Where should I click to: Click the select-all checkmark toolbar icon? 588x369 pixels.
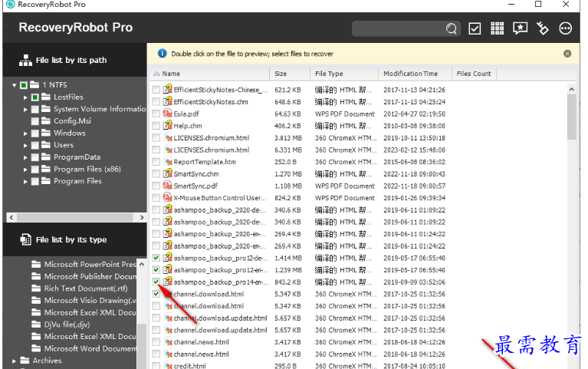pyautogui.click(x=475, y=28)
